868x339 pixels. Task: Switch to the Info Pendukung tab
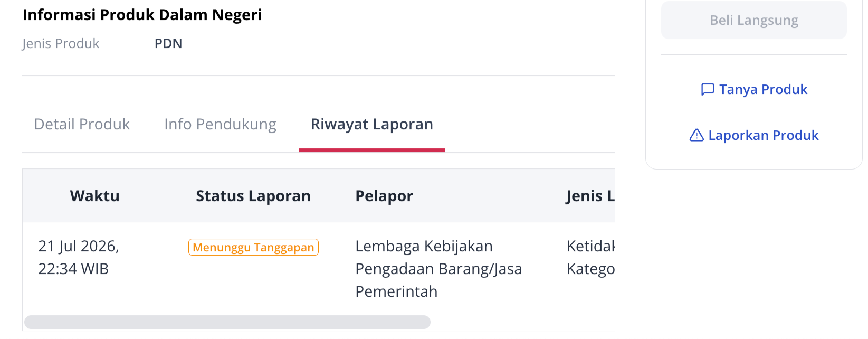pyautogui.click(x=220, y=124)
